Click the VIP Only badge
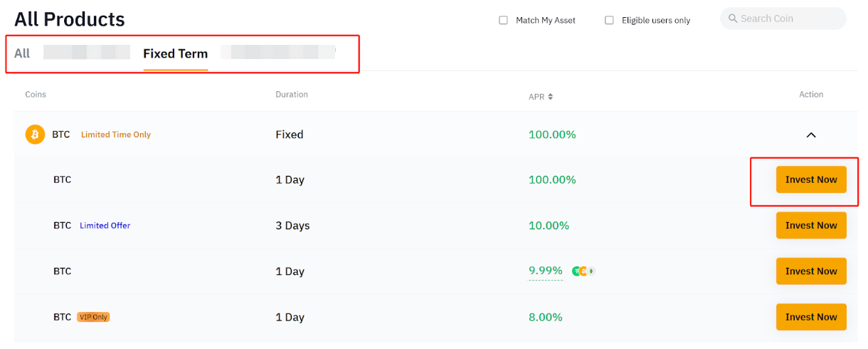The height and width of the screenshot is (349, 868). tap(93, 317)
